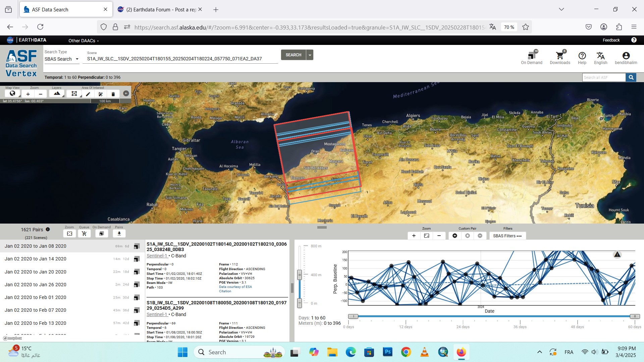Image resolution: width=644 pixels, height=362 pixels.
Task: Fit chart to view with zoom-to-fit icon
Action: (426, 236)
